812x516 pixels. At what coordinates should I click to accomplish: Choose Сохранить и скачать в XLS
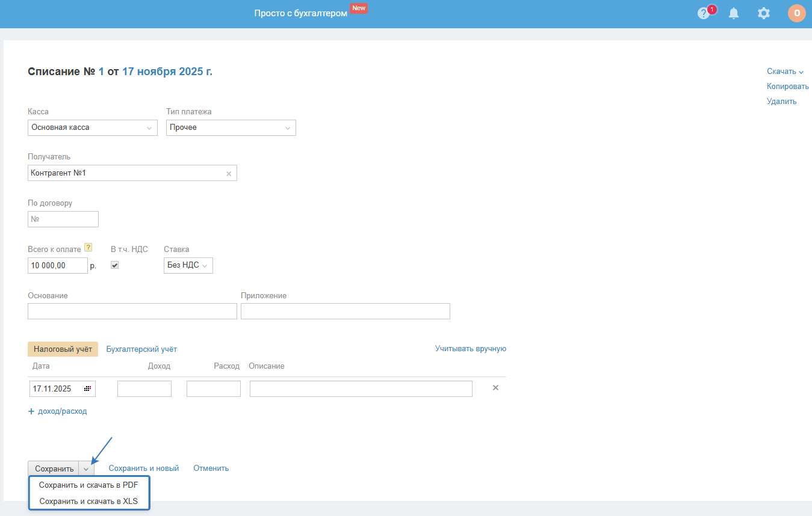(88, 501)
